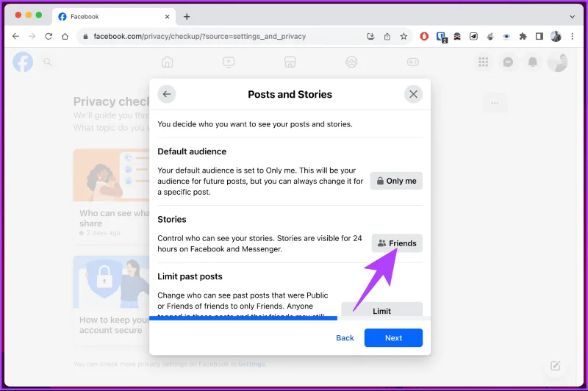
Task: Click the install app icon in the address bar
Action: point(370,36)
